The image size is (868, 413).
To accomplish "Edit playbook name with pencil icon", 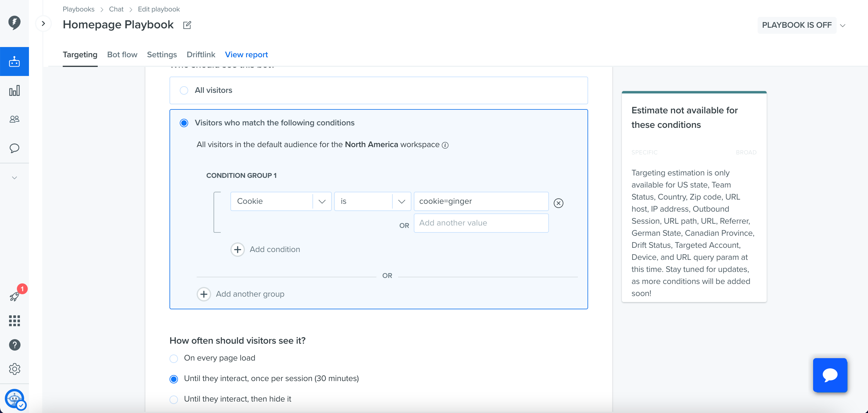I will pyautogui.click(x=187, y=25).
